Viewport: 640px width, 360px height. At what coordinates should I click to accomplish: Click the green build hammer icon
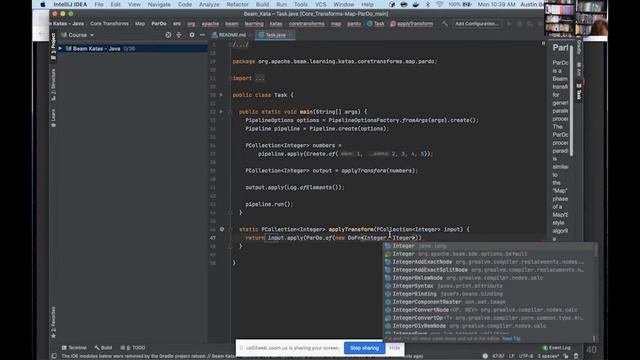[445, 24]
